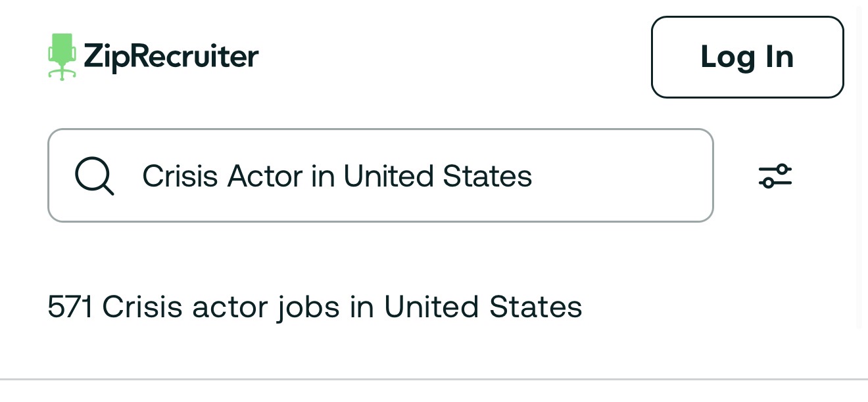Screen dimensions: 868x402
Task: Click the "United States" text in results heading
Action: 483,307
